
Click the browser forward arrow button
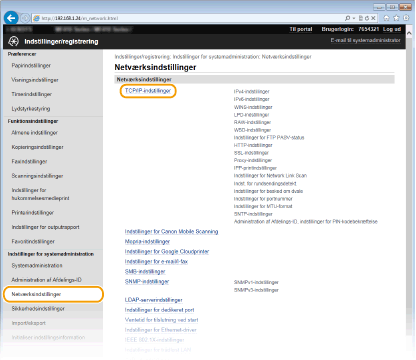[x=25, y=18]
